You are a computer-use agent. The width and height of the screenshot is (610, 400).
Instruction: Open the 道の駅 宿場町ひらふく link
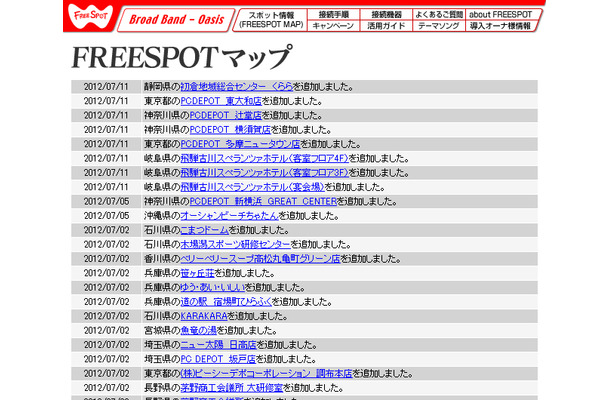[226, 302]
